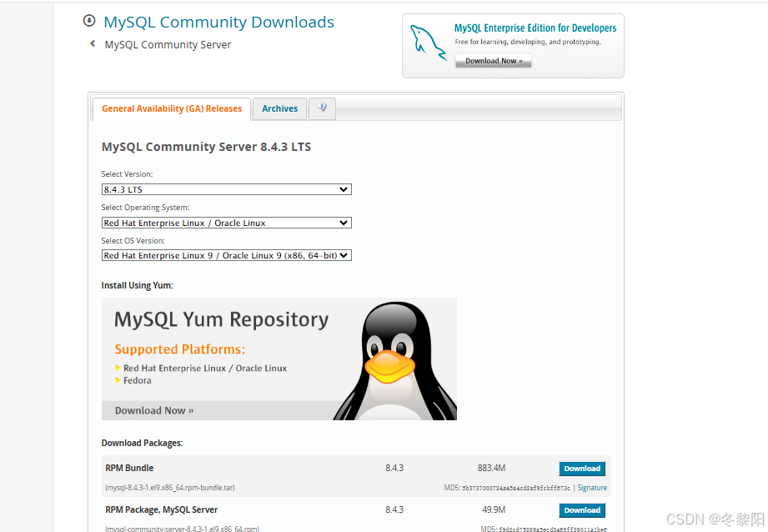The height and width of the screenshot is (532, 768).
Task: Click Fedora supported platform item
Action: (137, 380)
